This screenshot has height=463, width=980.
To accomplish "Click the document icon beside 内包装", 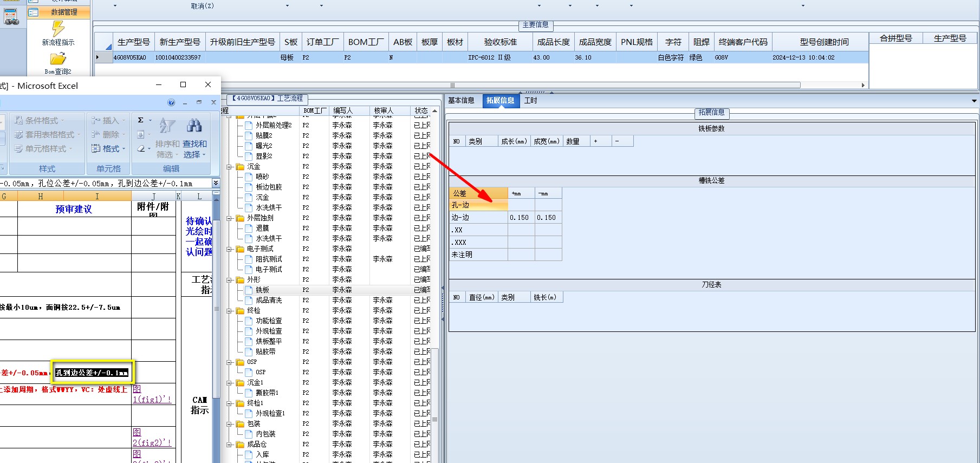I will point(249,434).
